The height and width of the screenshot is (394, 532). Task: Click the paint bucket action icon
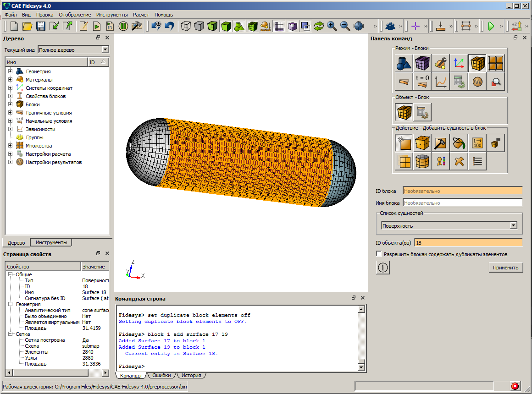tap(459, 143)
